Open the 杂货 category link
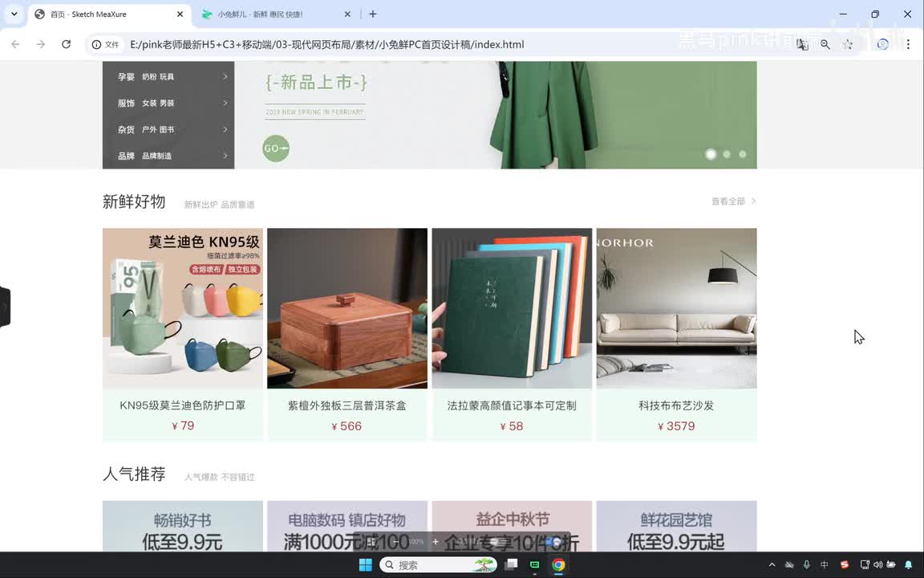The width and height of the screenshot is (924, 578). tap(126, 129)
